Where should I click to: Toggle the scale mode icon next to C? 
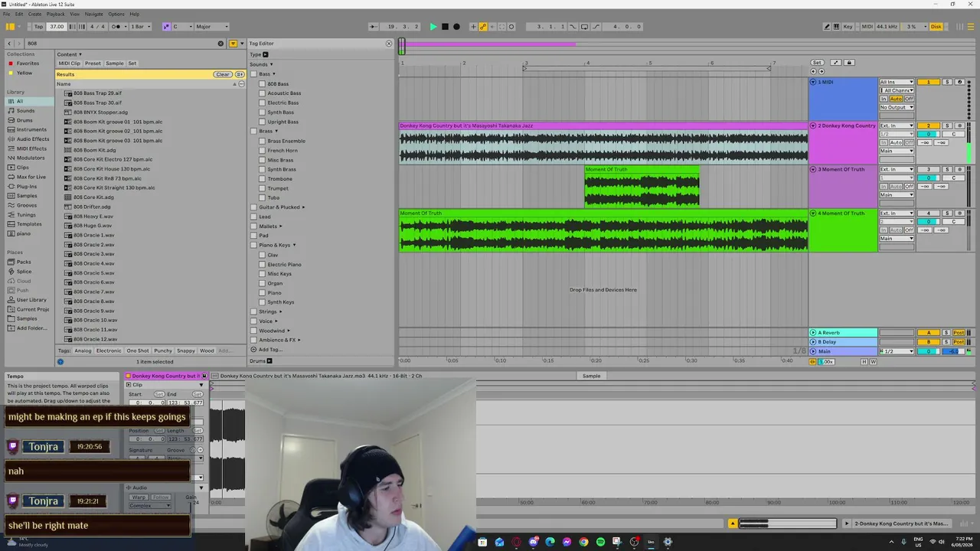tap(166, 27)
